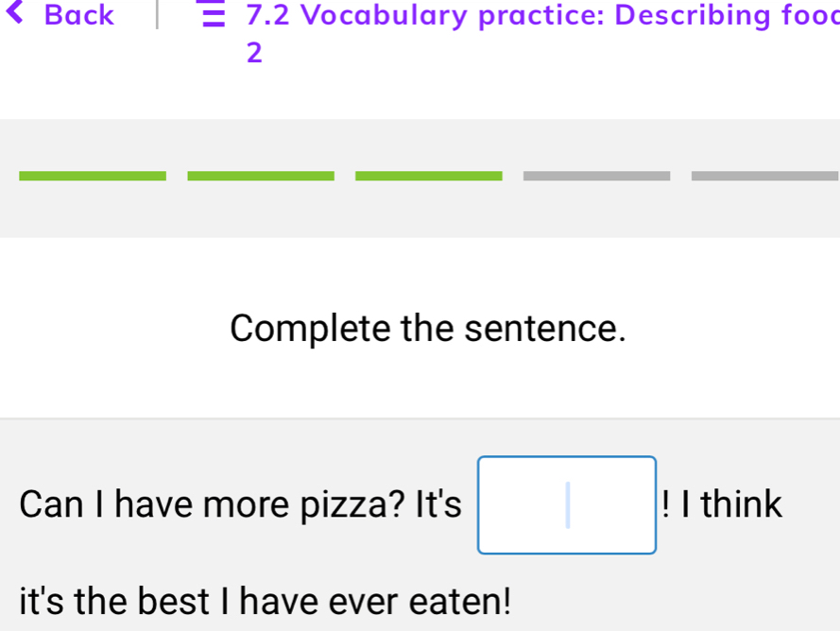This screenshot has height=631, width=840.
Task: Go to the fourth gray progress segment
Action: coord(597,175)
